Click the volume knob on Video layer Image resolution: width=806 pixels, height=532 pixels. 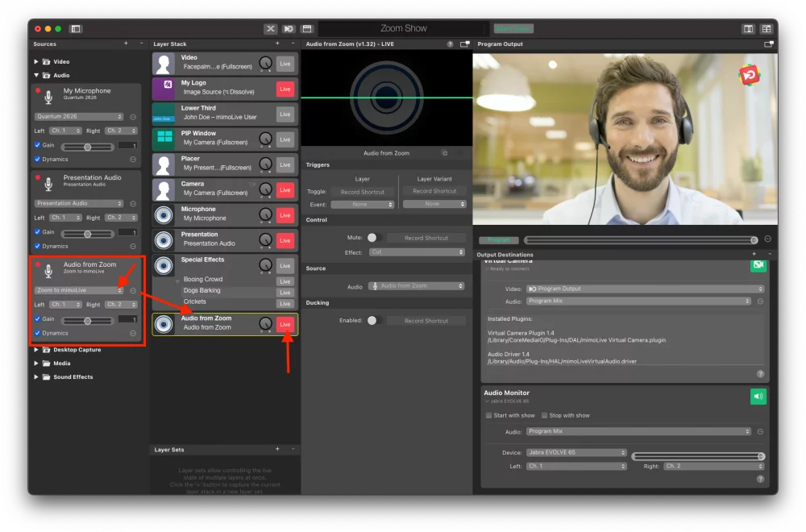[265, 64]
